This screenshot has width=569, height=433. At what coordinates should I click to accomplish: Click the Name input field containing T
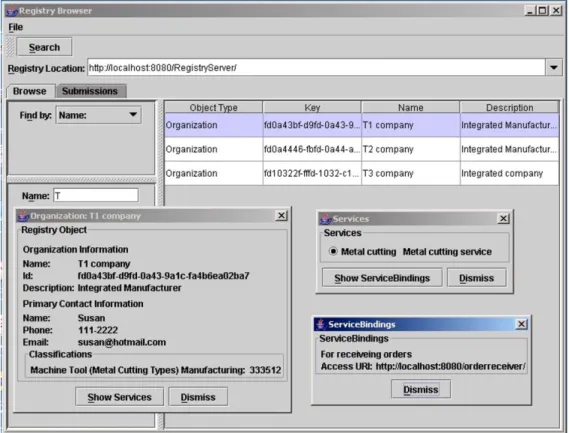click(x=96, y=196)
